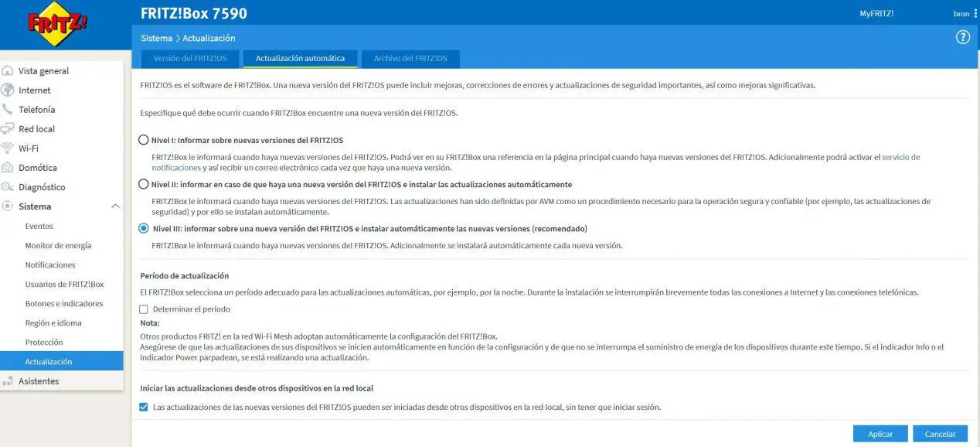Viewport: 980px width, 447px height.
Task: Open the user menu dots icon
Action: pyautogui.click(x=975, y=13)
